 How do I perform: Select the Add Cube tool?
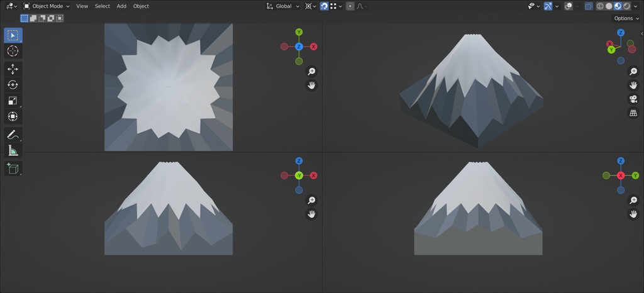point(13,169)
